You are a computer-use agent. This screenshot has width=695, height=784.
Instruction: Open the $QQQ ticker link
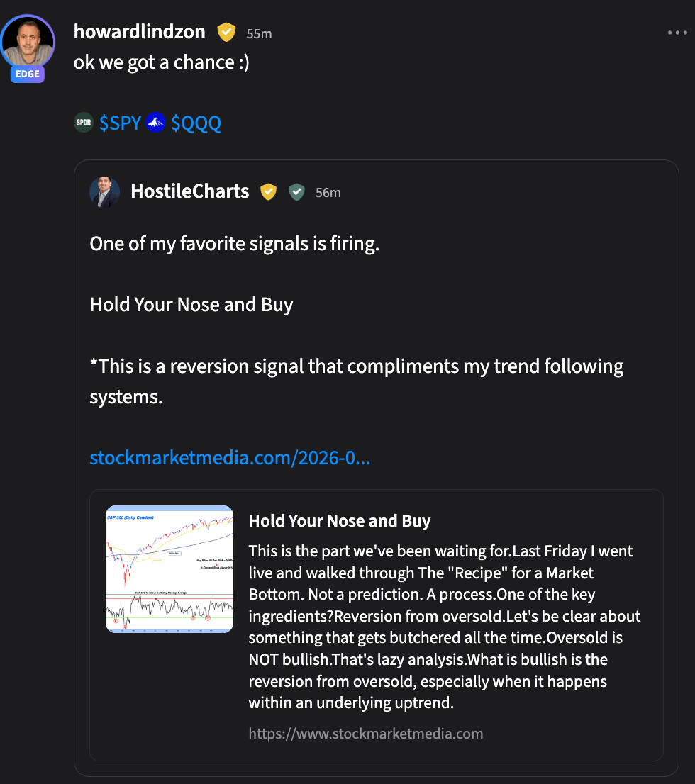[x=196, y=123]
